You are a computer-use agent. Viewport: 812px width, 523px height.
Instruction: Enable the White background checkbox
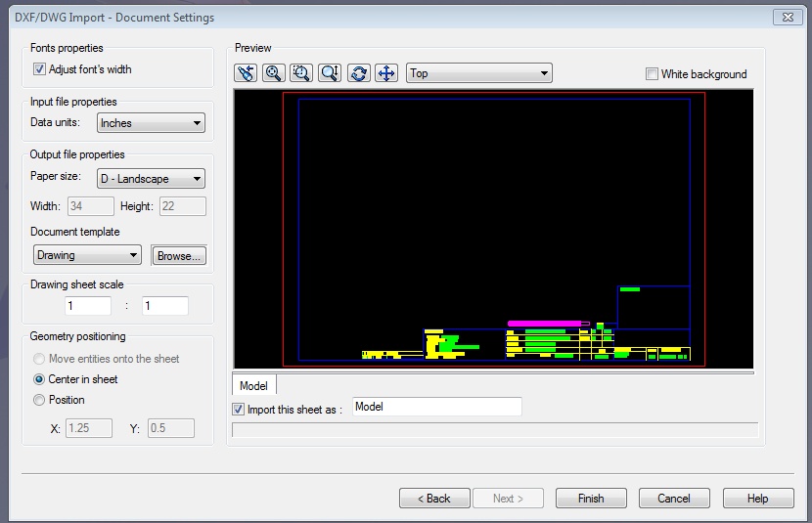point(652,74)
